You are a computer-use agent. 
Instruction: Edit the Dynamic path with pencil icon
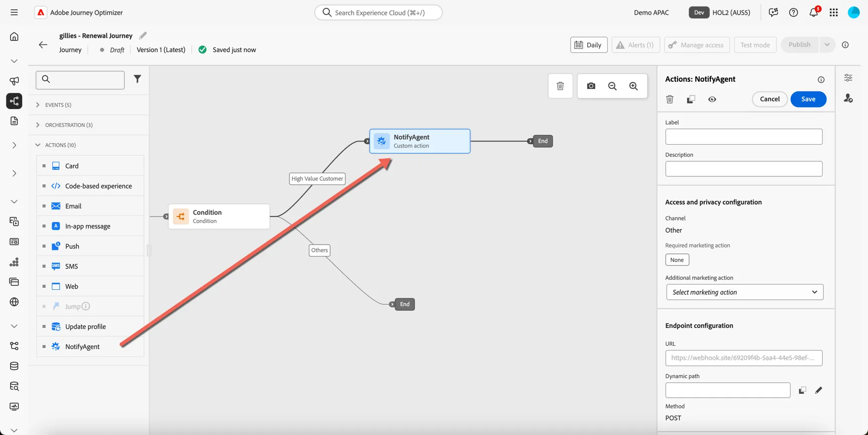(x=819, y=390)
